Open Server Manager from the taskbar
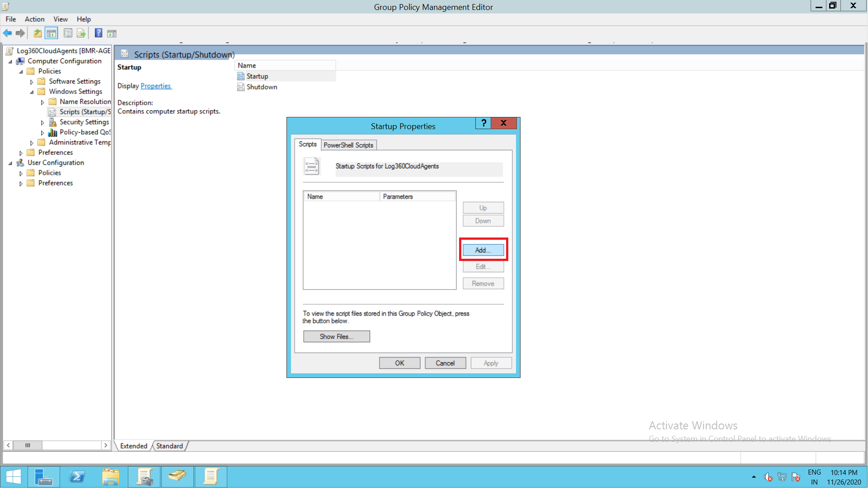 point(44,477)
